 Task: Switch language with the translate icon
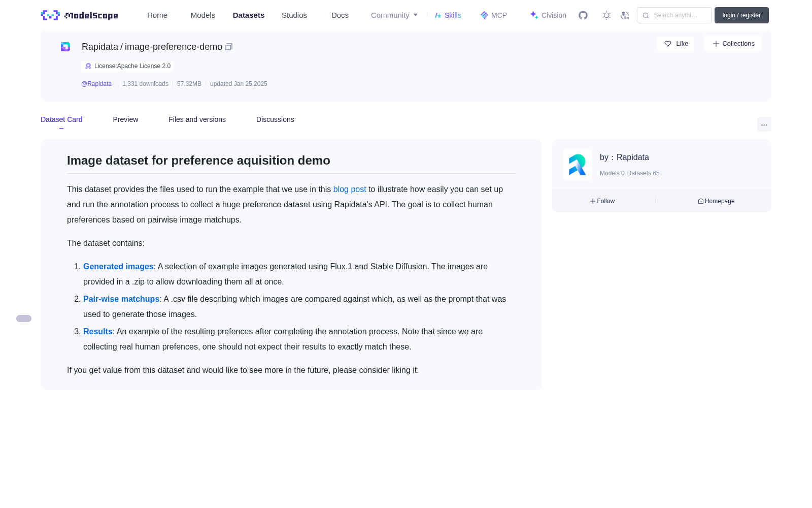625,15
